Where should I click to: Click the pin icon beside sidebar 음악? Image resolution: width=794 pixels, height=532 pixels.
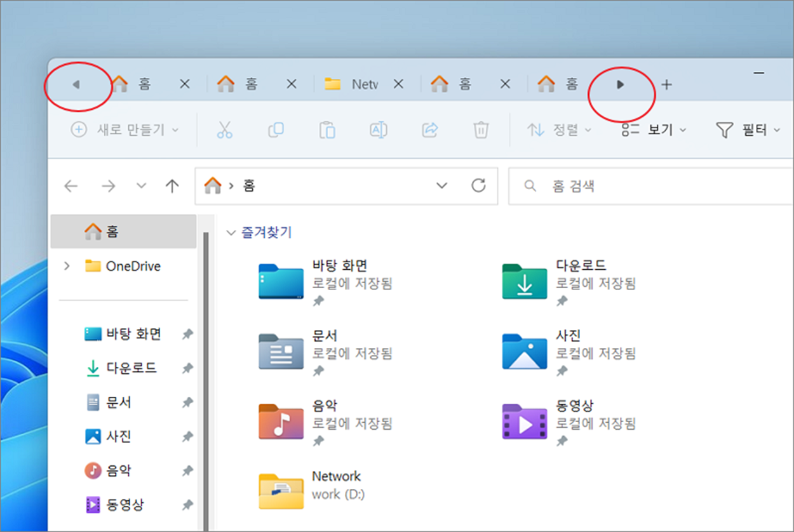[x=187, y=471]
